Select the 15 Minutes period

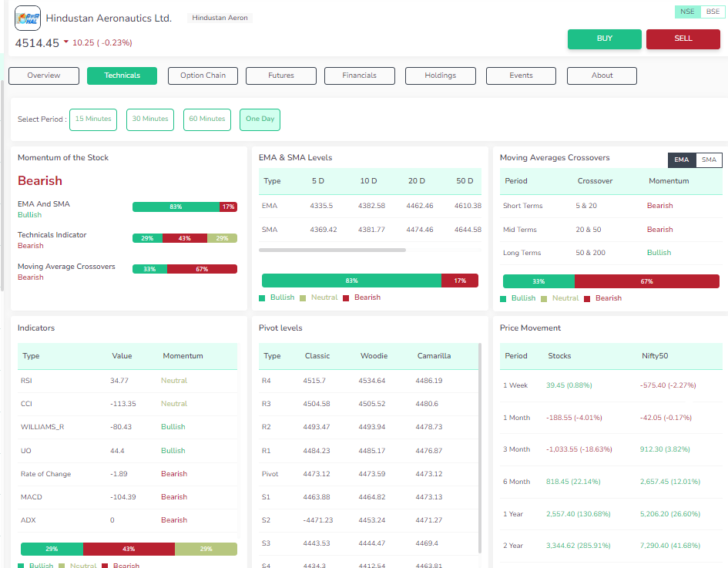(x=92, y=119)
